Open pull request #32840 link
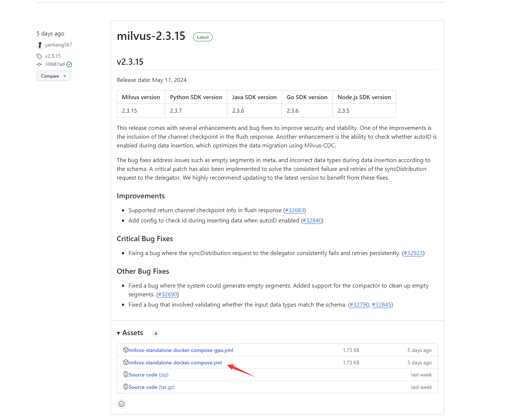 click(312, 221)
